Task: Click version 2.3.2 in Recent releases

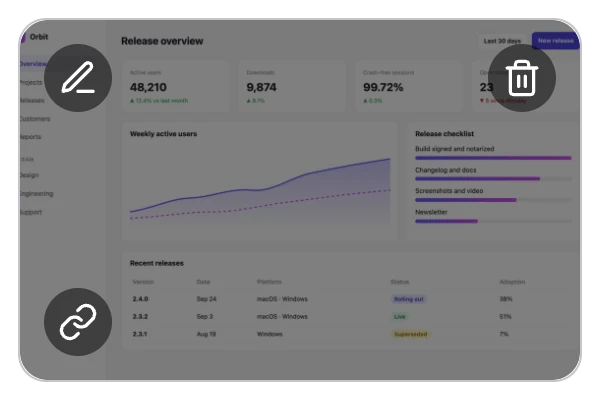Action: click(140, 317)
